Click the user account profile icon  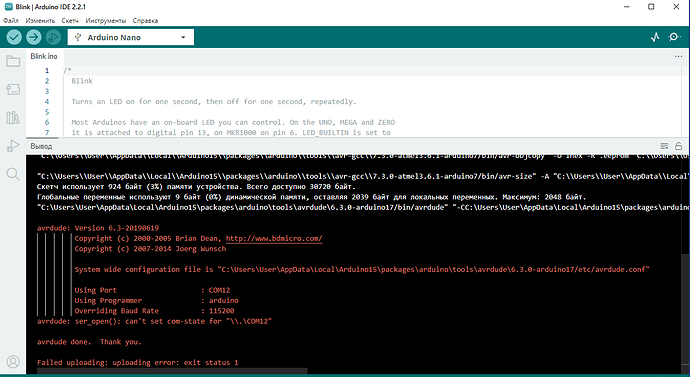point(13,362)
